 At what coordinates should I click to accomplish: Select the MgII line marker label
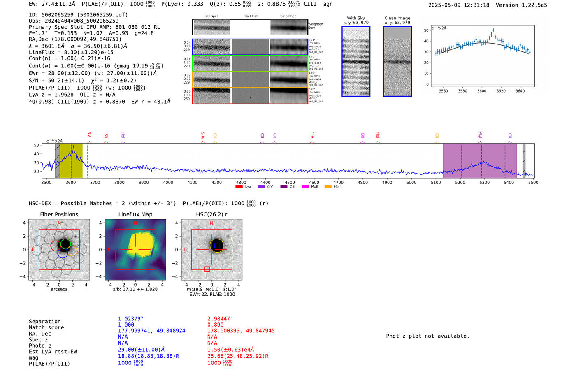(x=480, y=136)
